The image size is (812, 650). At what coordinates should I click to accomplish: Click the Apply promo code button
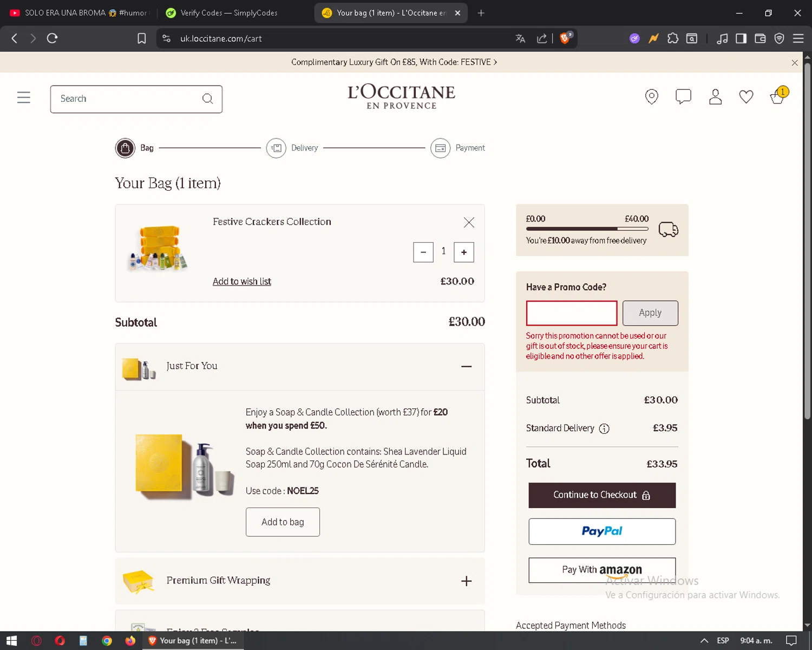pyautogui.click(x=650, y=313)
